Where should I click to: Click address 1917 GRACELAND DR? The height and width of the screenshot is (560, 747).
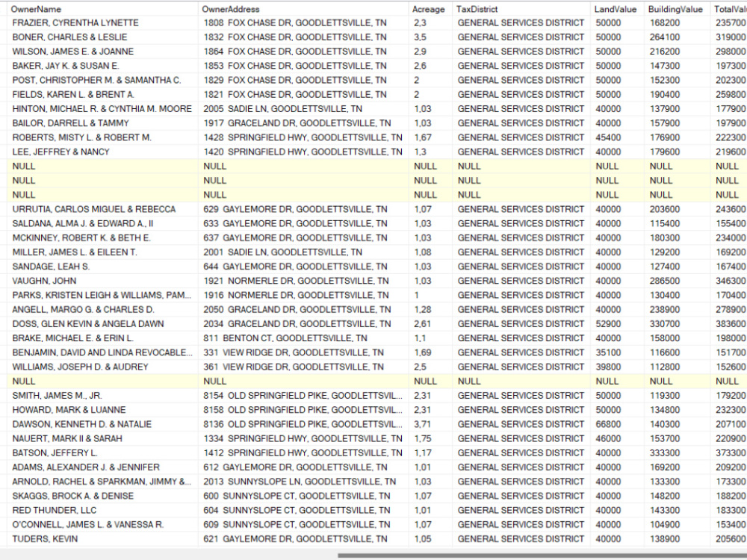[303, 123]
